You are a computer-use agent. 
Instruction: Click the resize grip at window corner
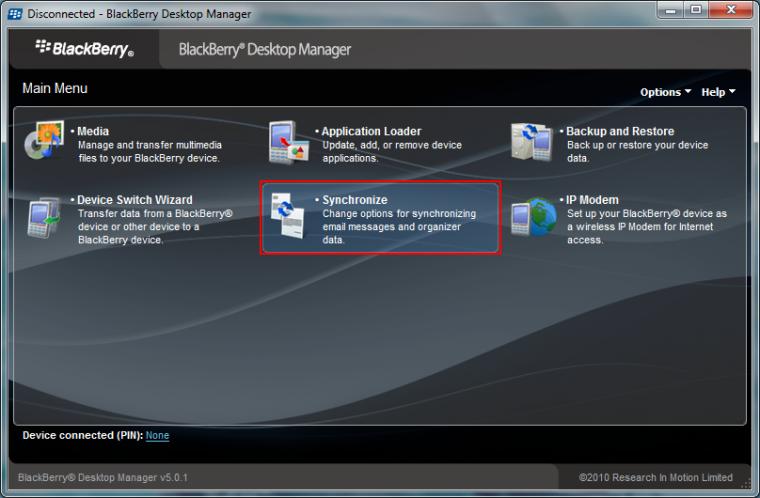(x=745, y=483)
